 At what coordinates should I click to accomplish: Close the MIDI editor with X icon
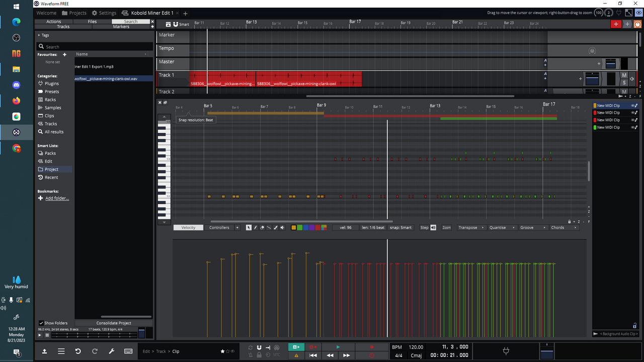[160, 102]
